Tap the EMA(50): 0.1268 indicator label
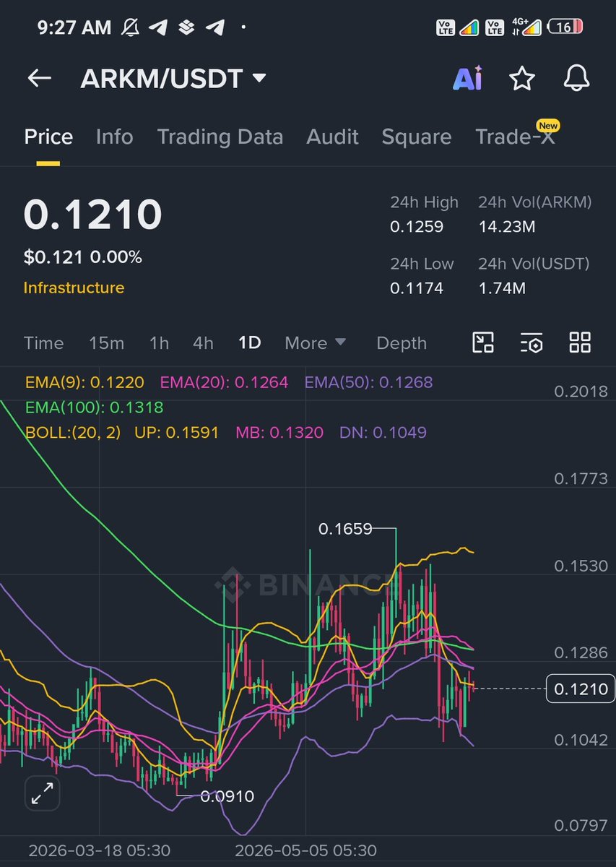Viewport: 616px width, 867px height. (x=368, y=382)
